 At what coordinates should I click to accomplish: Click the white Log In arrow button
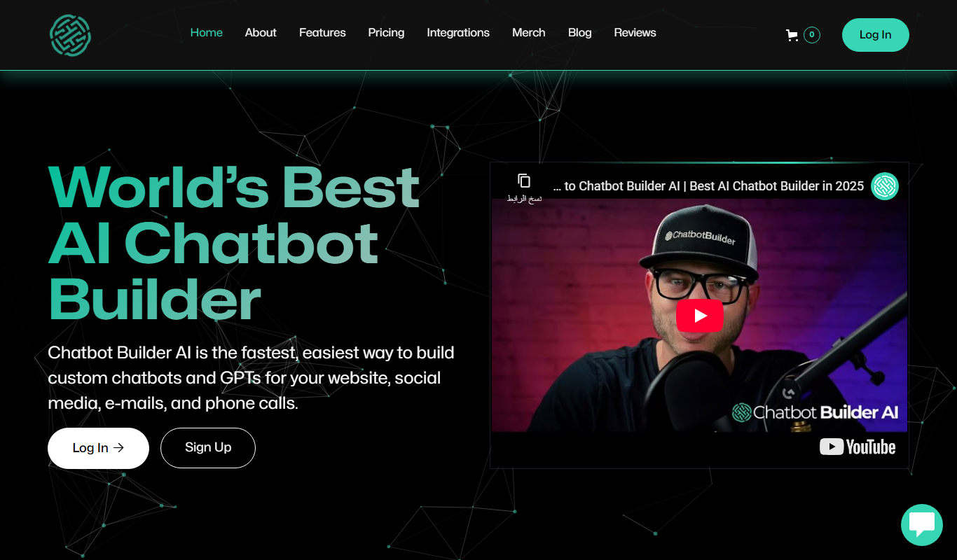[98, 448]
